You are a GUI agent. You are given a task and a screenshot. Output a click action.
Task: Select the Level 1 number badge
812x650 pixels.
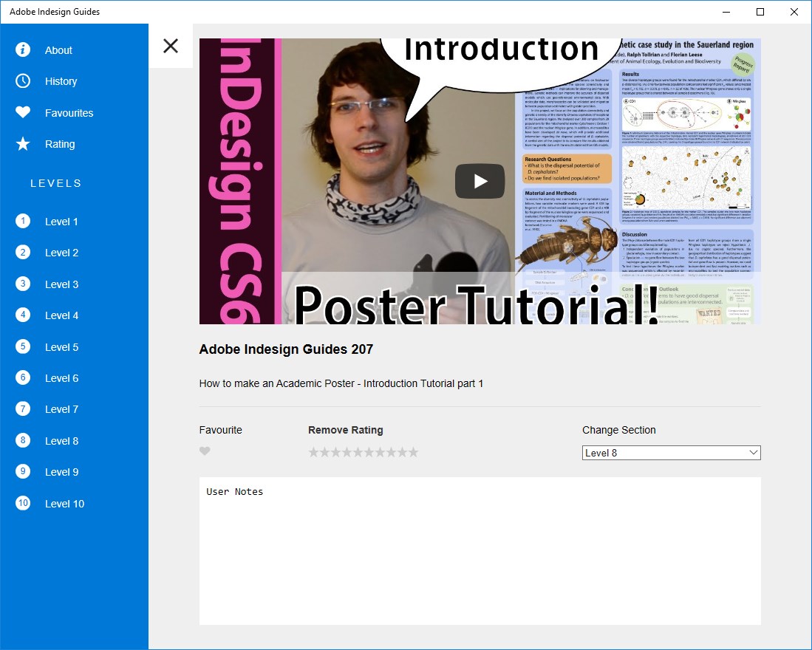click(x=23, y=222)
